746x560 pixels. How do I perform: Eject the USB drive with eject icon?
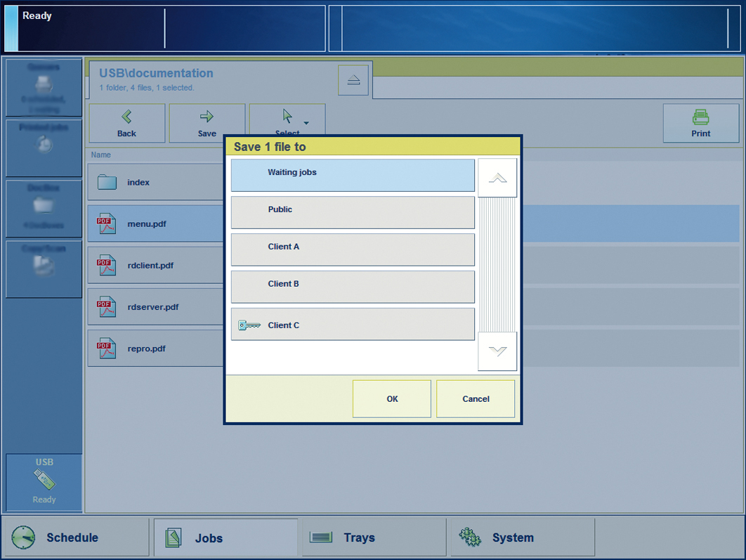pyautogui.click(x=353, y=80)
